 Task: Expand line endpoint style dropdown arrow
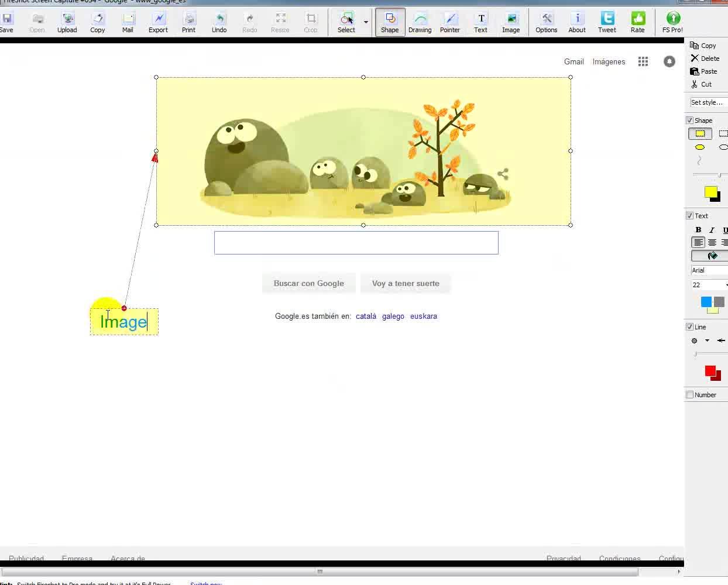tap(707, 340)
